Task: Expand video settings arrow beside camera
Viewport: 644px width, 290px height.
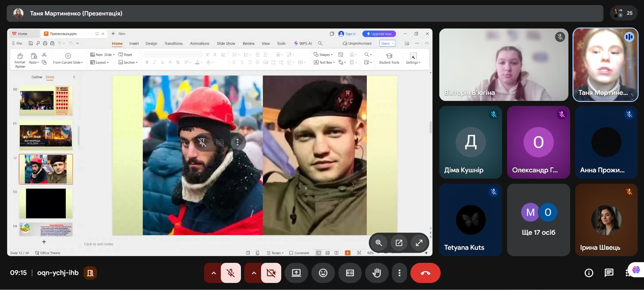Action: pyautogui.click(x=254, y=273)
